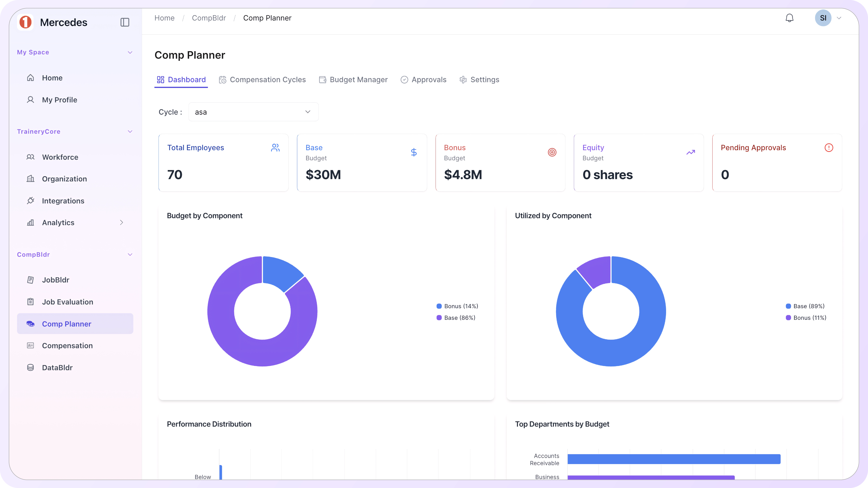Collapse the My Space section

(130, 52)
